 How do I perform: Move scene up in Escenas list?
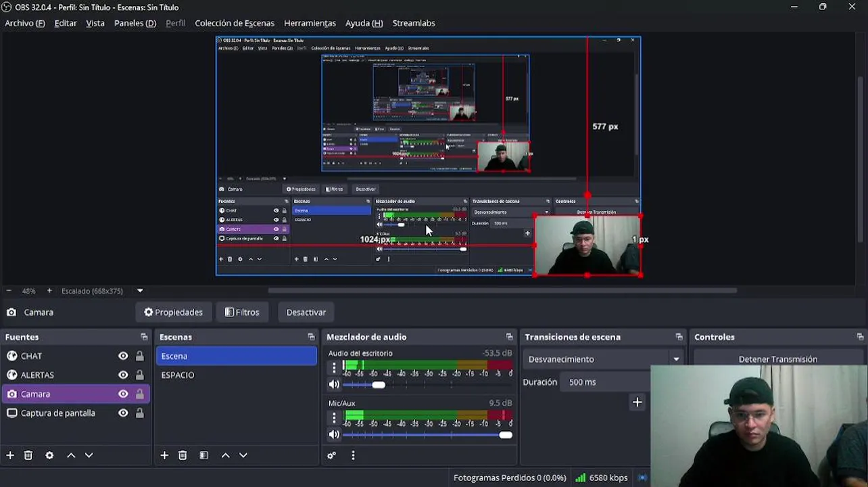click(x=226, y=455)
